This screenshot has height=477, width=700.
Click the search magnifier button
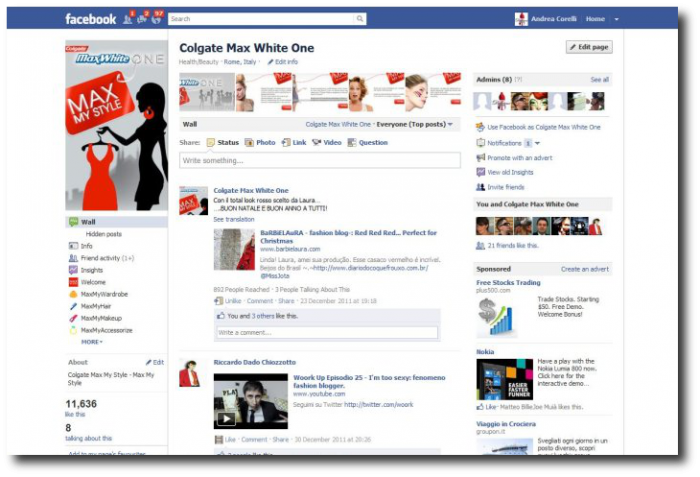[360, 19]
